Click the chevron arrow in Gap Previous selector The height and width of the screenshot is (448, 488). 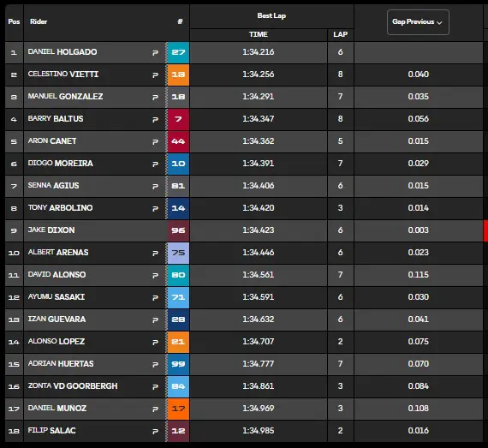tap(439, 22)
